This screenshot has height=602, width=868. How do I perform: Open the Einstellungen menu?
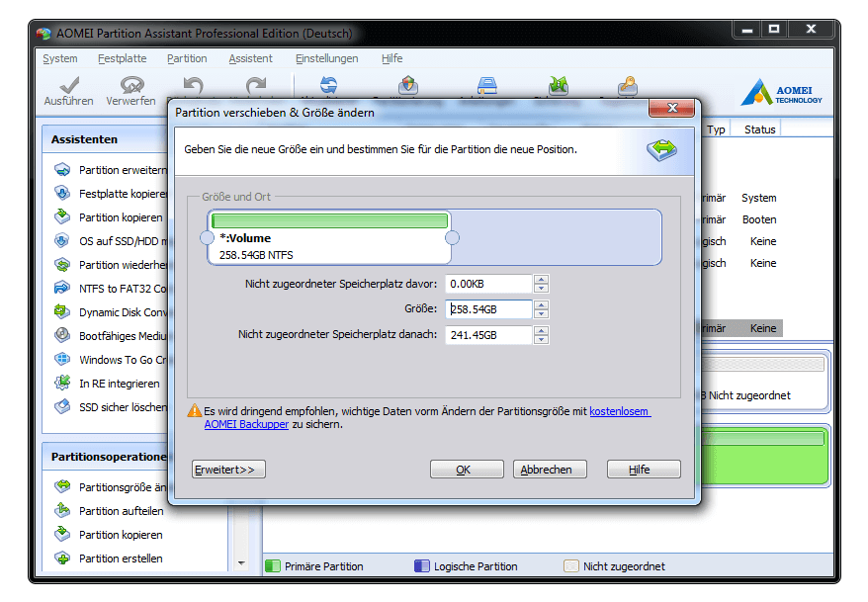326,58
